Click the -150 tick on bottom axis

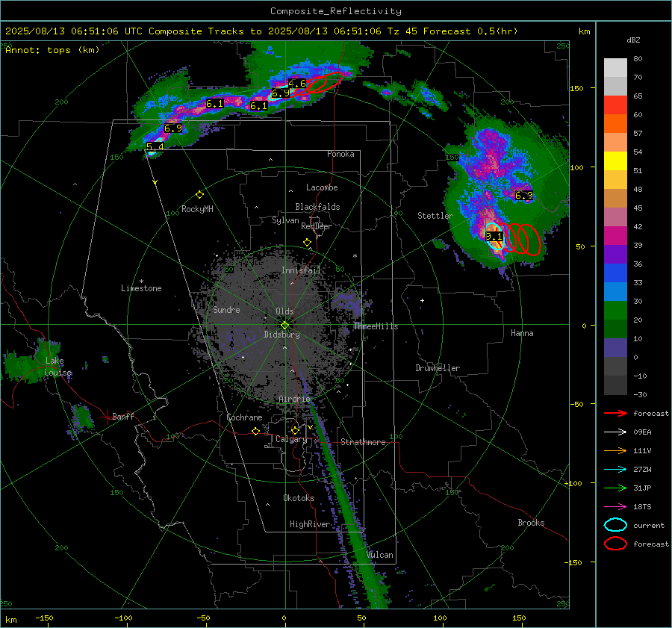point(44,618)
